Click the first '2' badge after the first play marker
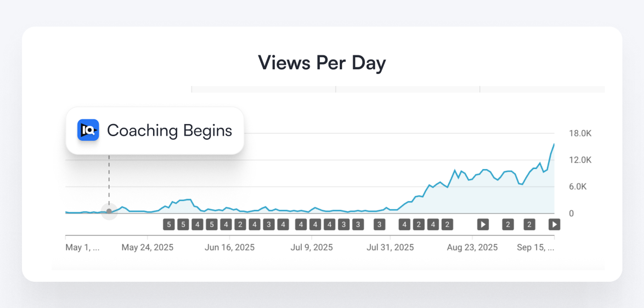 pyautogui.click(x=508, y=224)
